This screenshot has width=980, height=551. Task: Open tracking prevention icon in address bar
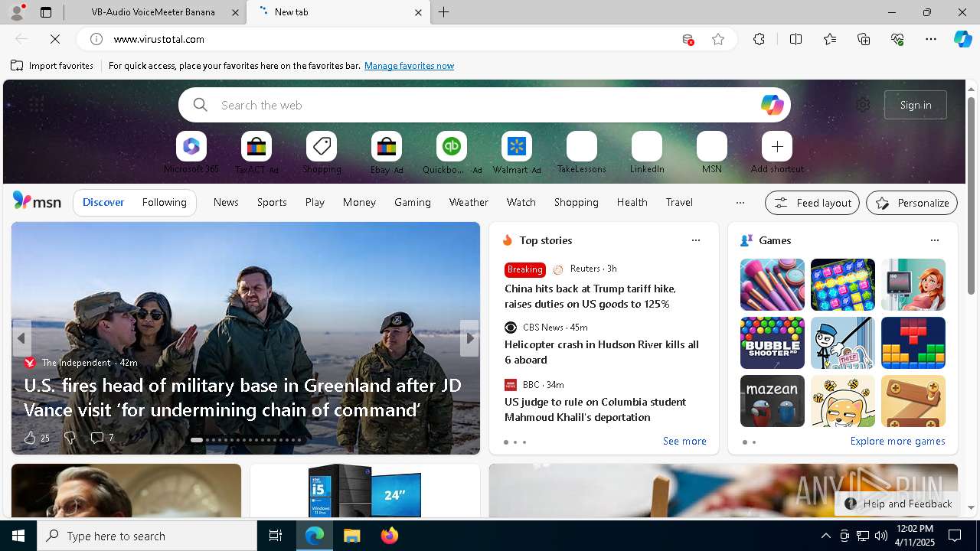click(x=688, y=39)
